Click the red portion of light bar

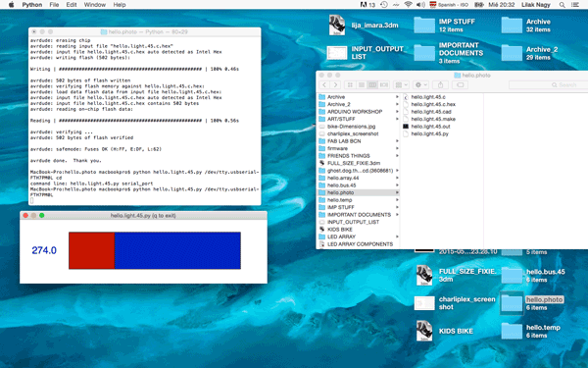point(91,250)
